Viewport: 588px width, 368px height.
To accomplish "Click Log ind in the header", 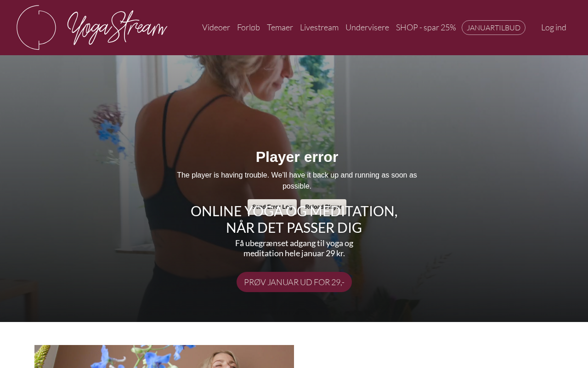I will click(x=554, y=28).
